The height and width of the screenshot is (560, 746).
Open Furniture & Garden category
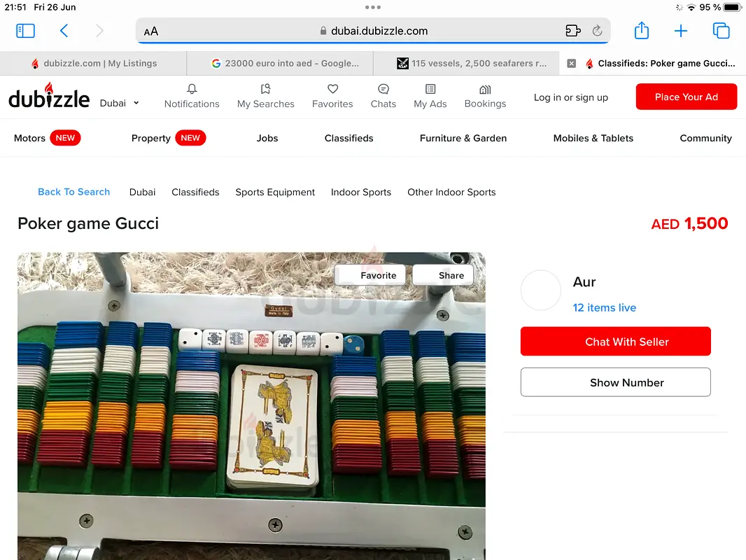[x=463, y=139]
